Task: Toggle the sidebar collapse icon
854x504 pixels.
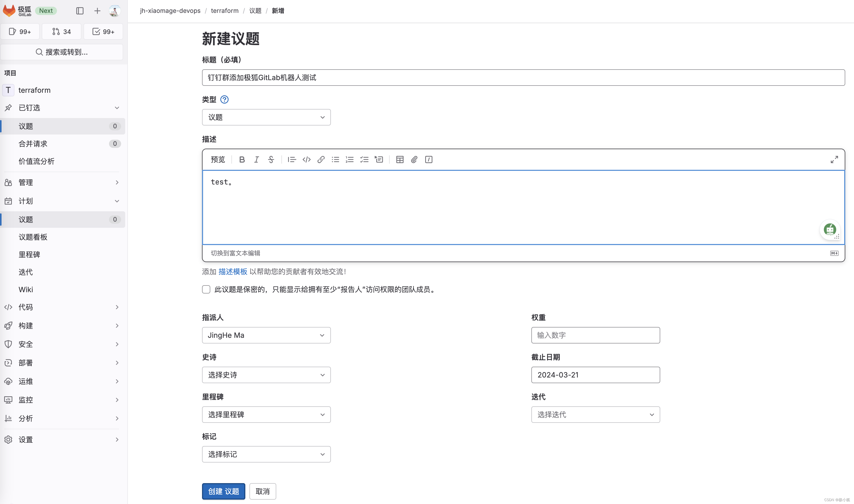Action: (80, 11)
